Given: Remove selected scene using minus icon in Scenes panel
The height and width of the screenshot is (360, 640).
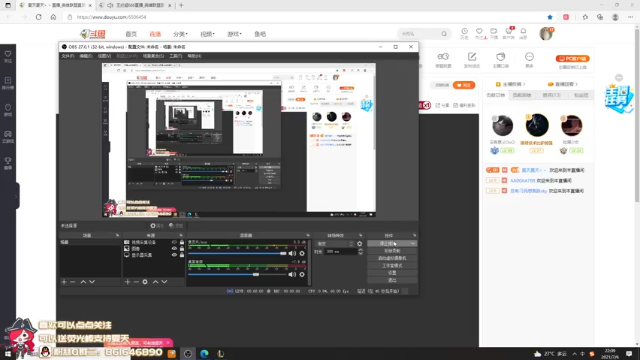Looking at the screenshot, I should pyautogui.click(x=73, y=282).
